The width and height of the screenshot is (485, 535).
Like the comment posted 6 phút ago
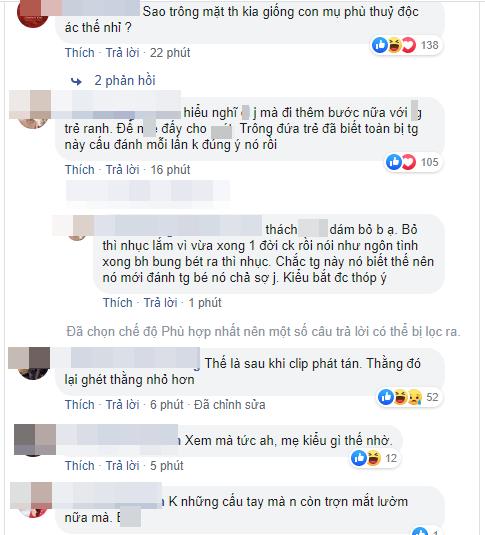point(80,405)
